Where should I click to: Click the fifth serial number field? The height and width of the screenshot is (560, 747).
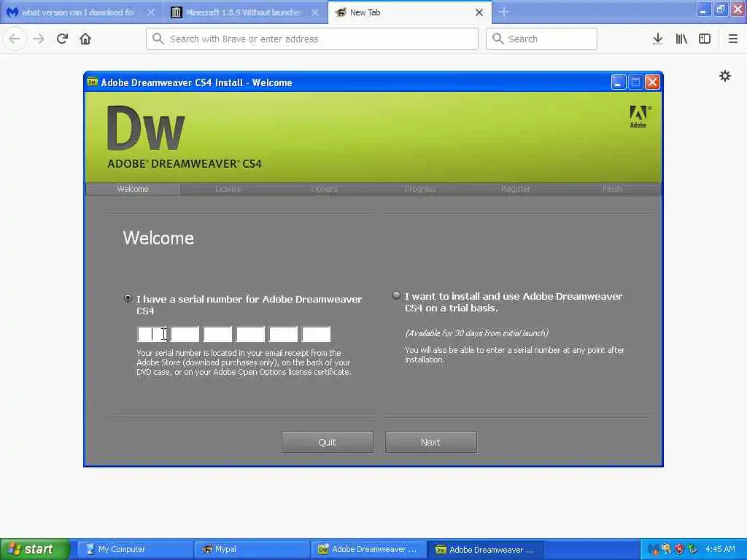coord(284,334)
